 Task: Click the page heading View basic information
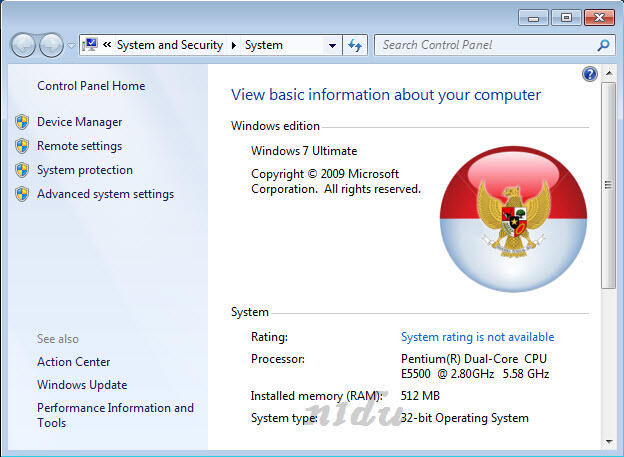(386, 95)
